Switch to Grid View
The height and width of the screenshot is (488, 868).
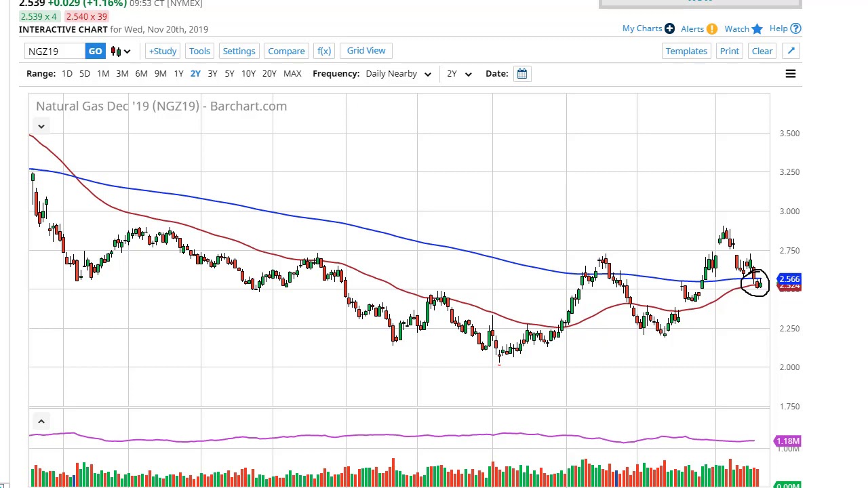366,51
